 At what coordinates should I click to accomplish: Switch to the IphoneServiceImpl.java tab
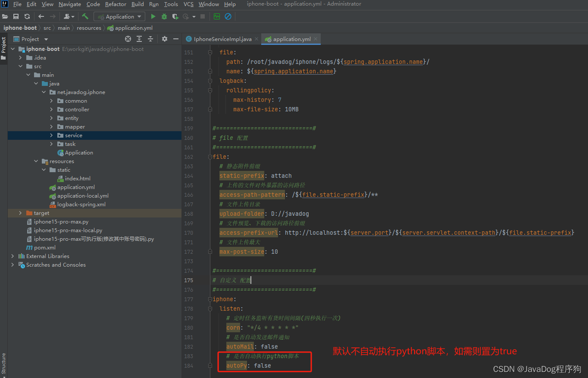pos(222,39)
